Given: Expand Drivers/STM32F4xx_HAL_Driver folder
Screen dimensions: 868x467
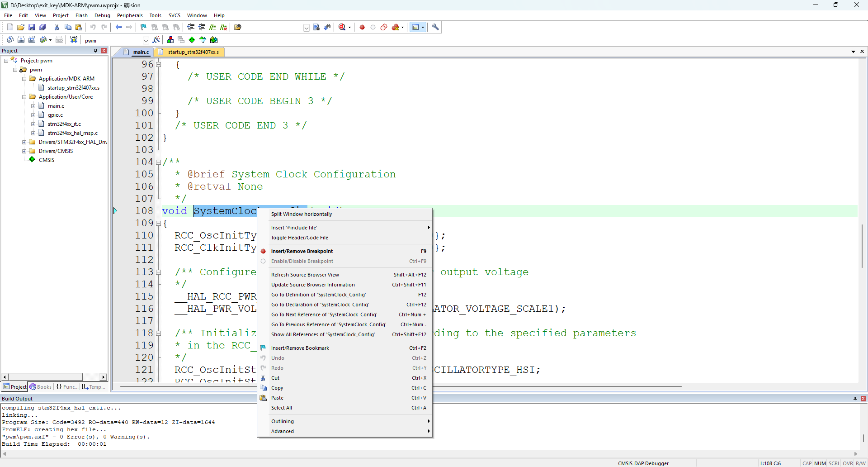Looking at the screenshot, I should (24, 142).
